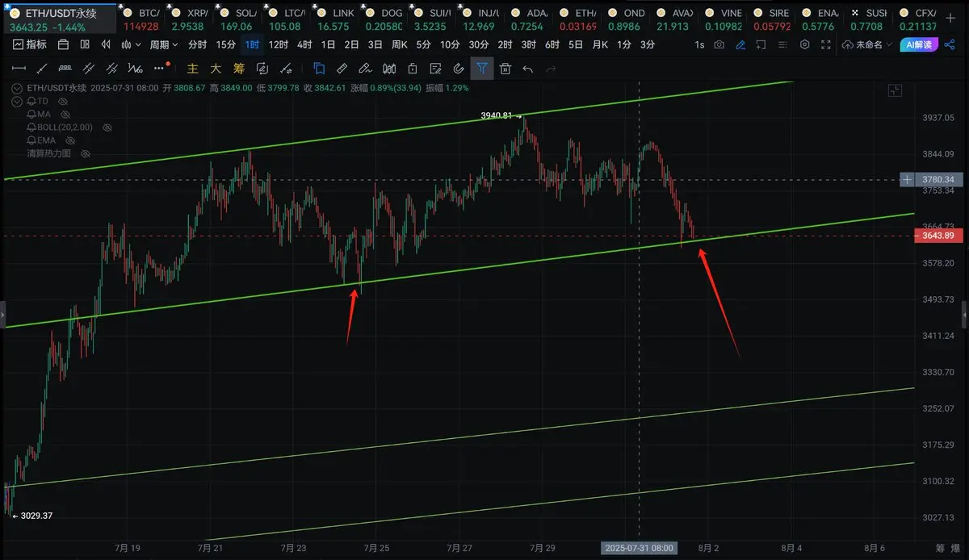
Task: Undo last action arrow
Action: (528, 69)
